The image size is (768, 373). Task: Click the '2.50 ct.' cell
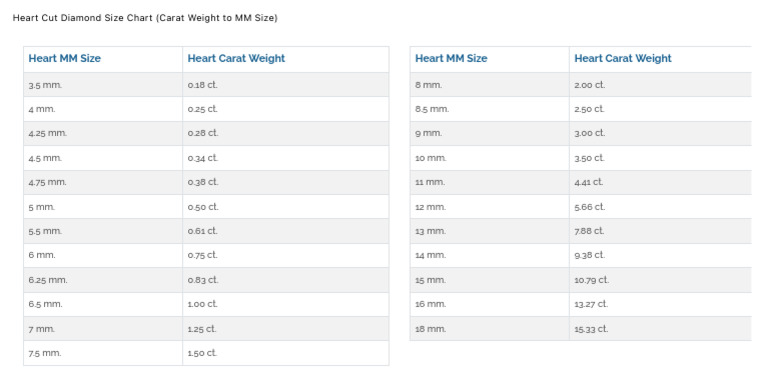[660, 109]
